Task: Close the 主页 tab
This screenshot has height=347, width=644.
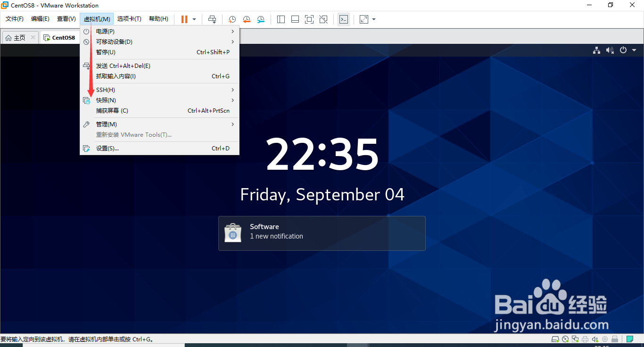Action: tap(33, 37)
